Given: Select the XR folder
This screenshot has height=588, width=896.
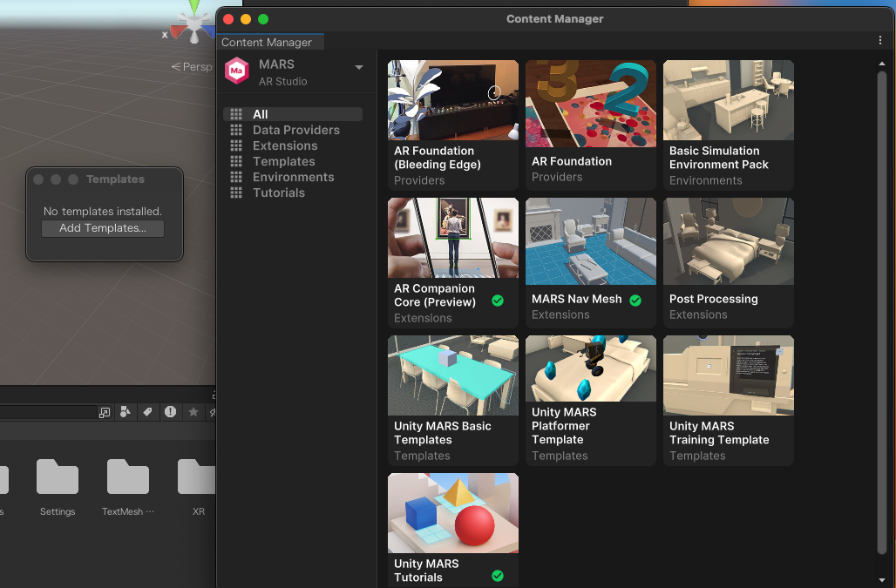Looking at the screenshot, I should (198, 488).
